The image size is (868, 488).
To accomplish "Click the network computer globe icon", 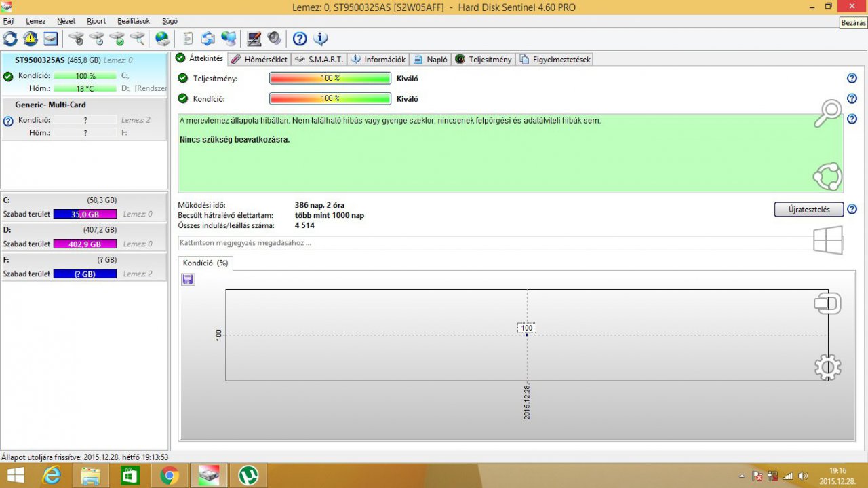I will pyautogui.click(x=229, y=39).
